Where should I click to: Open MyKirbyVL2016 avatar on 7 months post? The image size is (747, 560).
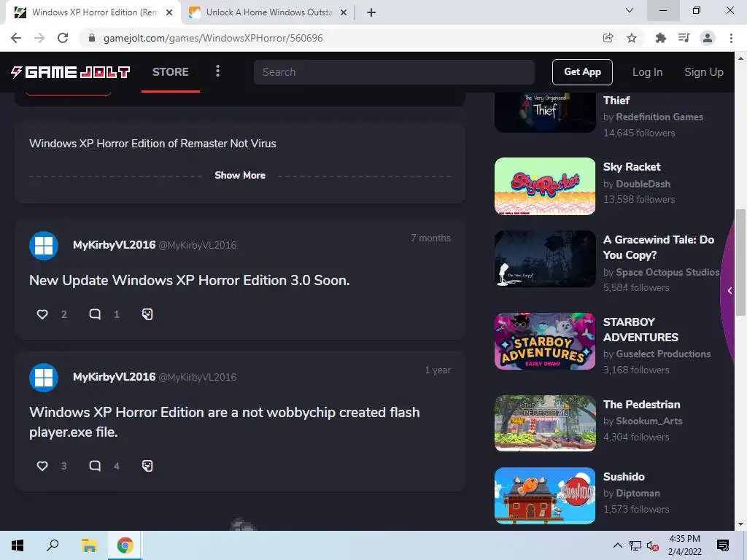[44, 246]
